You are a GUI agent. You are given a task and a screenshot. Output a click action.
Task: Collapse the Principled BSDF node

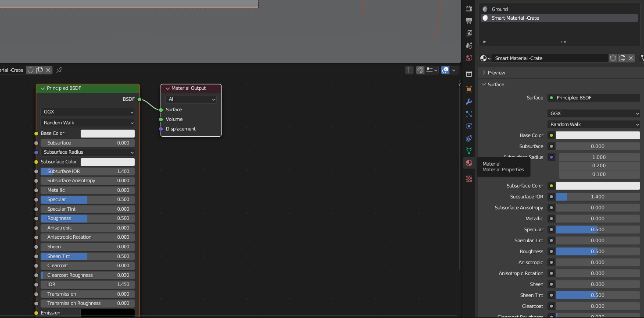tap(43, 88)
